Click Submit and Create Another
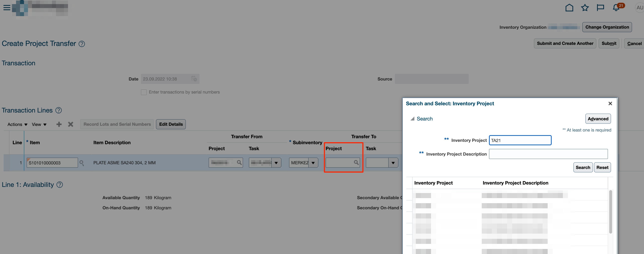The image size is (644, 254). point(565,43)
